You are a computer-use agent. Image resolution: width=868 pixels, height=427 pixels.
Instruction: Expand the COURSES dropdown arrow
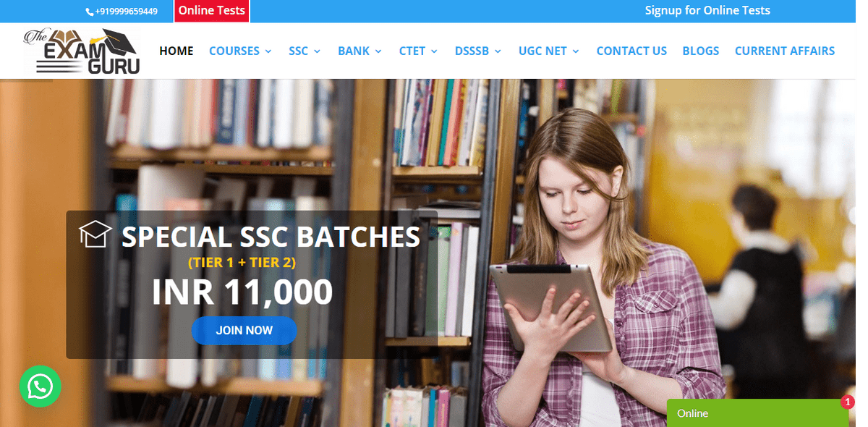[x=268, y=51]
